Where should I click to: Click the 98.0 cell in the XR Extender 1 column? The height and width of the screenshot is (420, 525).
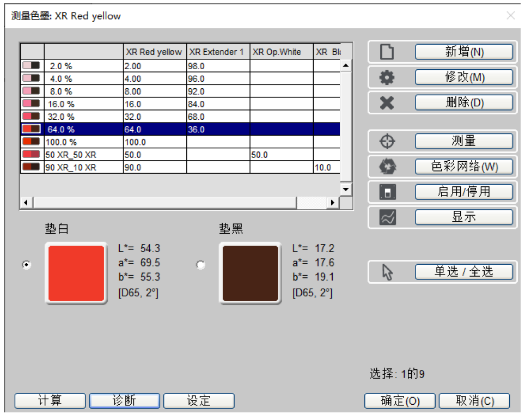click(x=218, y=66)
